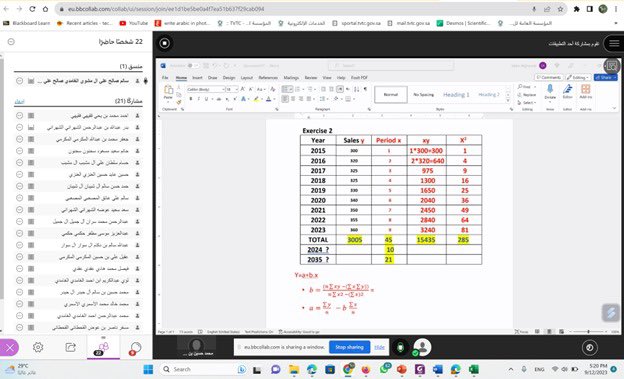Open WhatsApp from the taskbar
Image resolution: width=624 pixels, height=379 pixels.
[x=384, y=369]
